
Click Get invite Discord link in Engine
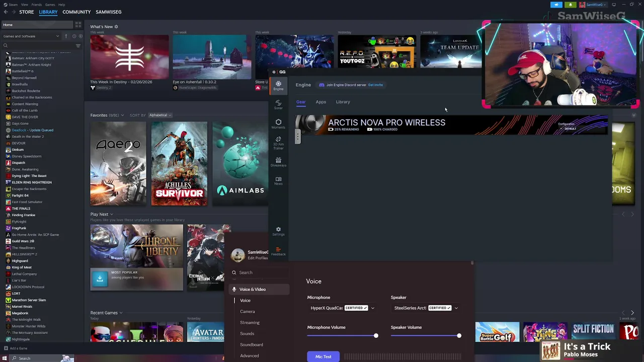[375, 85]
